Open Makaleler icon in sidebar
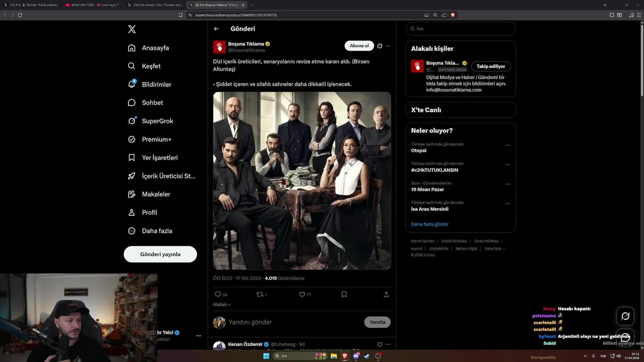The width and height of the screenshot is (644, 362). (132, 194)
